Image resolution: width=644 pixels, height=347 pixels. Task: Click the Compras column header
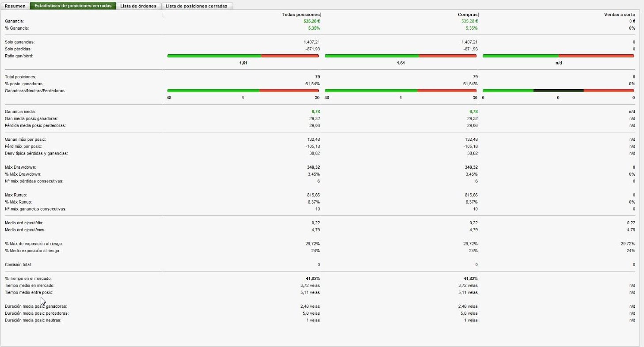(x=468, y=15)
